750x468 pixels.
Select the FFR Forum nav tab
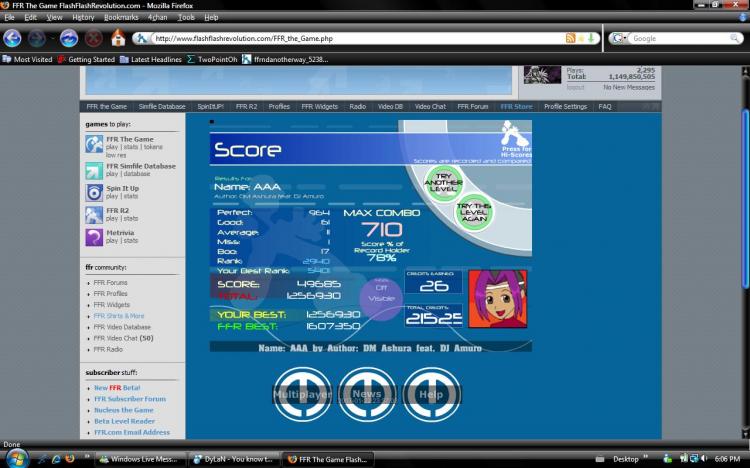(473, 107)
